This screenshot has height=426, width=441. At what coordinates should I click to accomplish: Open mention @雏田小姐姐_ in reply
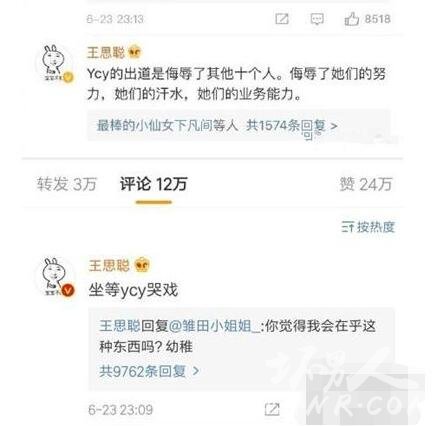(214, 326)
